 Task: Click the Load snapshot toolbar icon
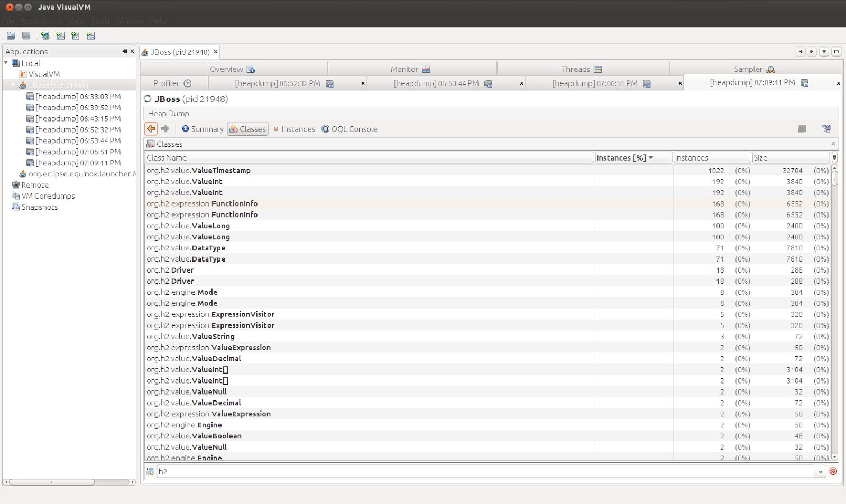[11, 35]
